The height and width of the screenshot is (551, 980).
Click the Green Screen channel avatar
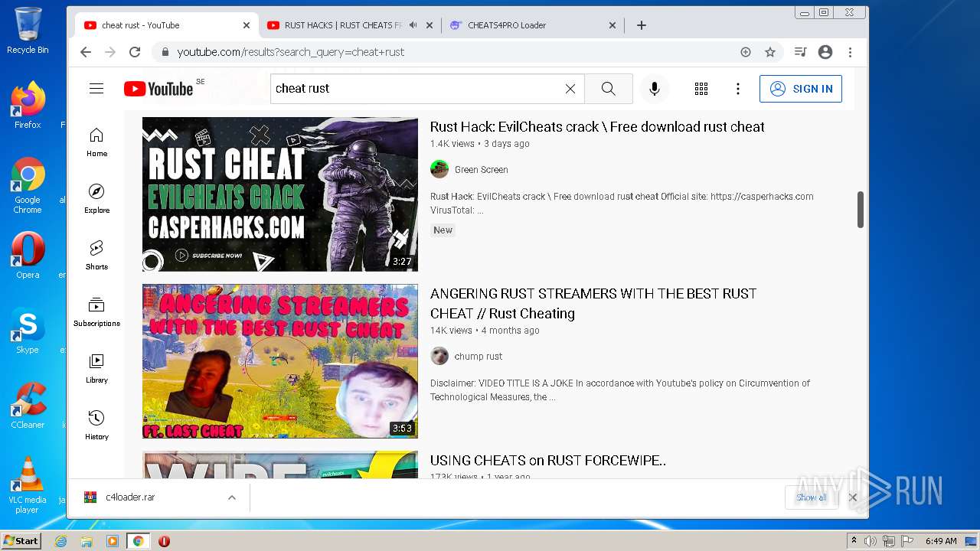click(439, 169)
